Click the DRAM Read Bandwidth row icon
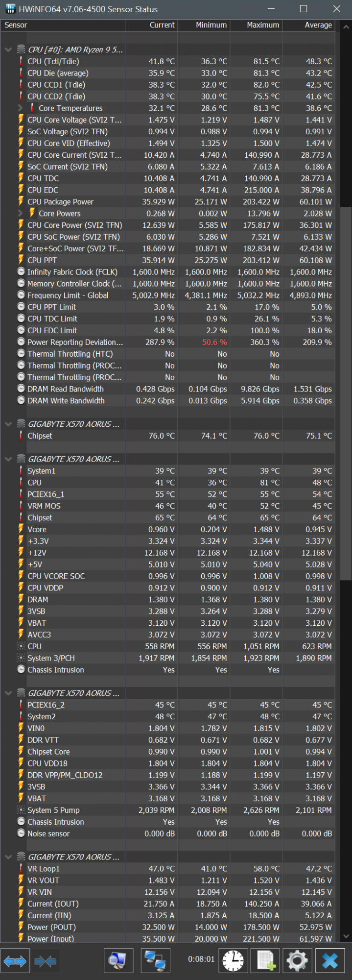This screenshot has width=352, height=980. [21, 389]
